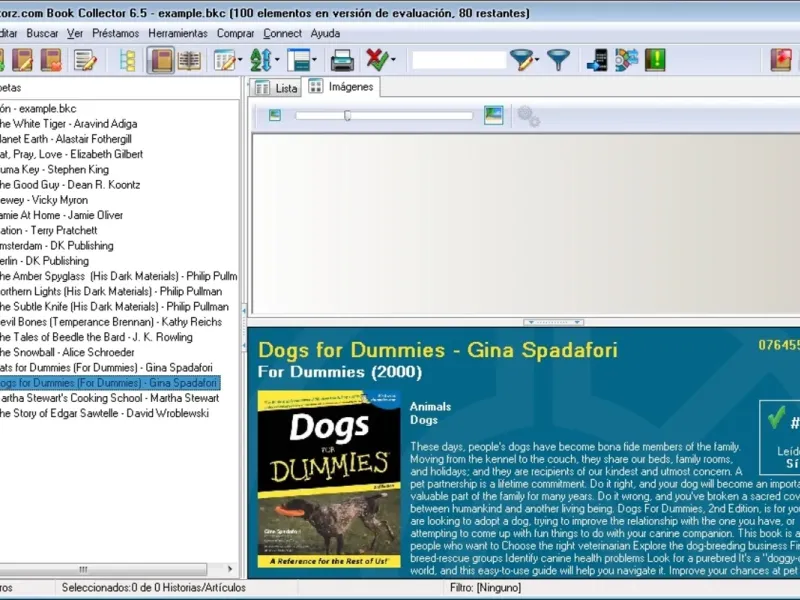Screen dimensions: 800x600
Task: Select The Story of Edgar Sawtelle
Action: pyautogui.click(x=105, y=415)
